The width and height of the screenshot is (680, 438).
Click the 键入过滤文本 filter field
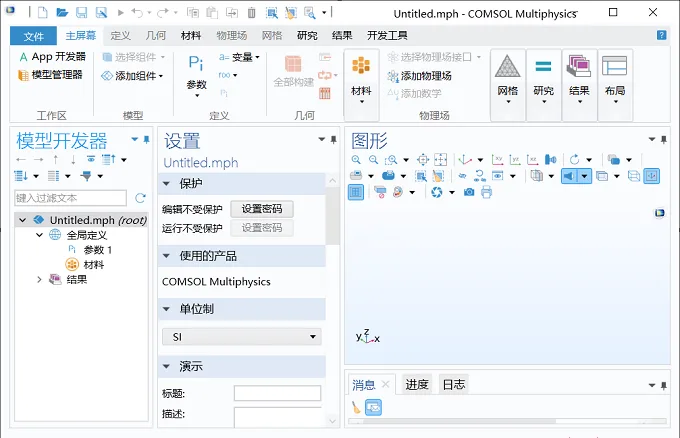coord(71,198)
